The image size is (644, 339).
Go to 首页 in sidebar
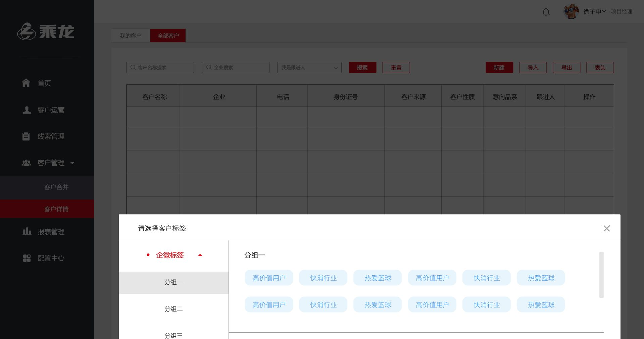[x=44, y=83]
